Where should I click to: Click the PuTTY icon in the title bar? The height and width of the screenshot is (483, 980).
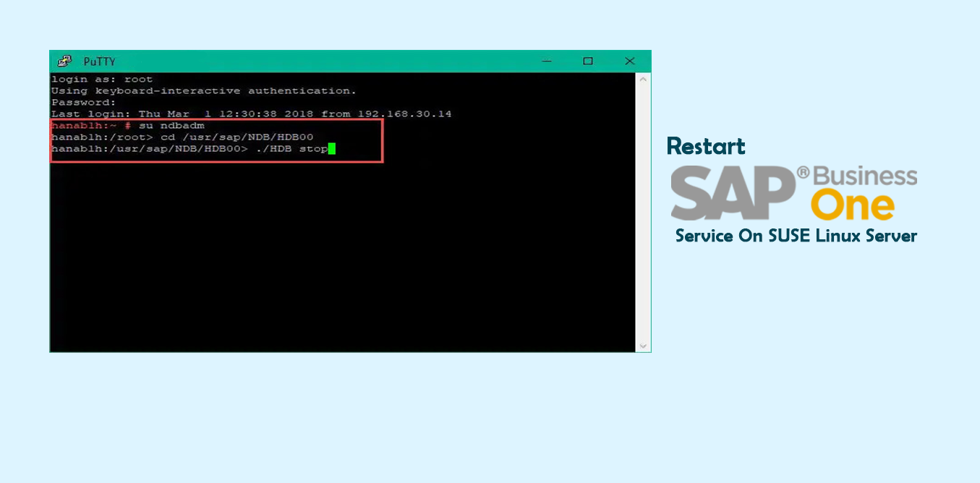(x=65, y=61)
